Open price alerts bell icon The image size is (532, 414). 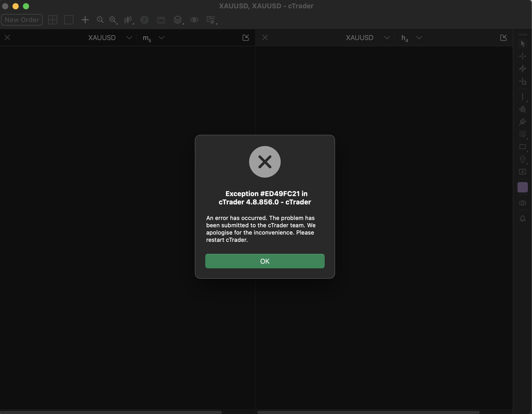coord(523,218)
